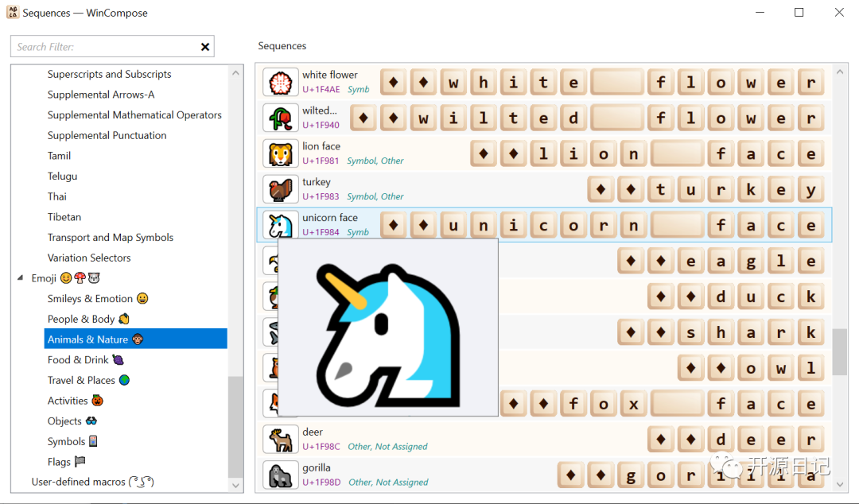Click code point U+1F940
Screen dimensions: 859x504
(x=321, y=125)
